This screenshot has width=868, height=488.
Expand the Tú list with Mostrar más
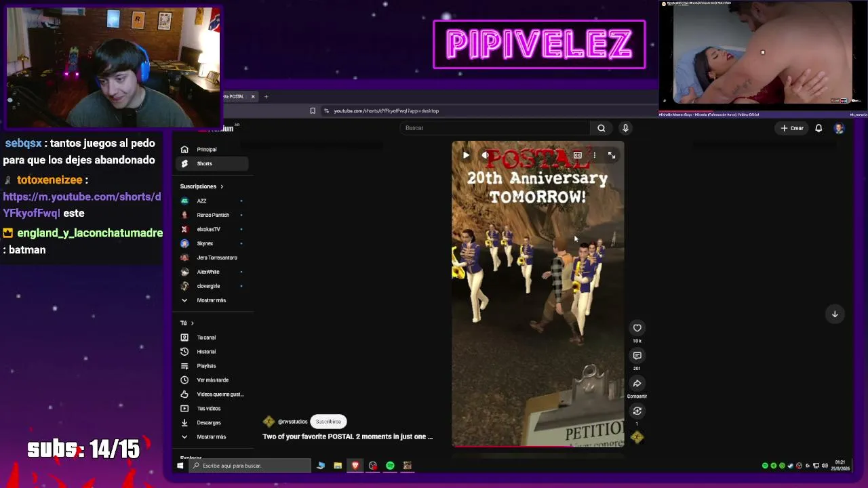pos(214,437)
